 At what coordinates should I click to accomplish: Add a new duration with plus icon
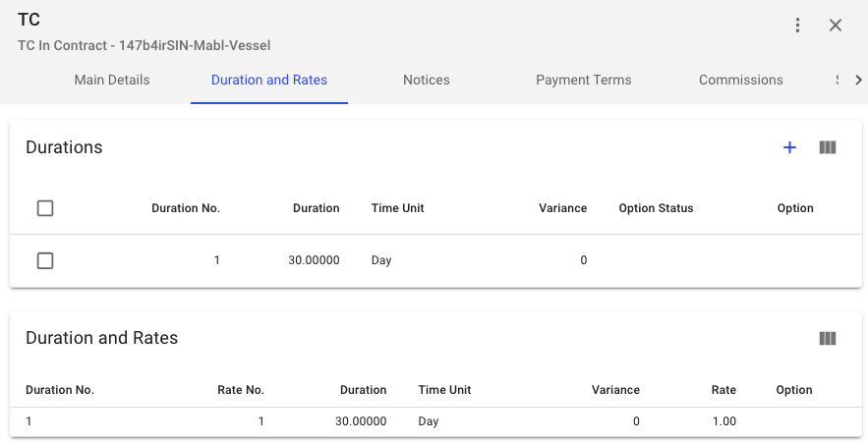click(789, 147)
